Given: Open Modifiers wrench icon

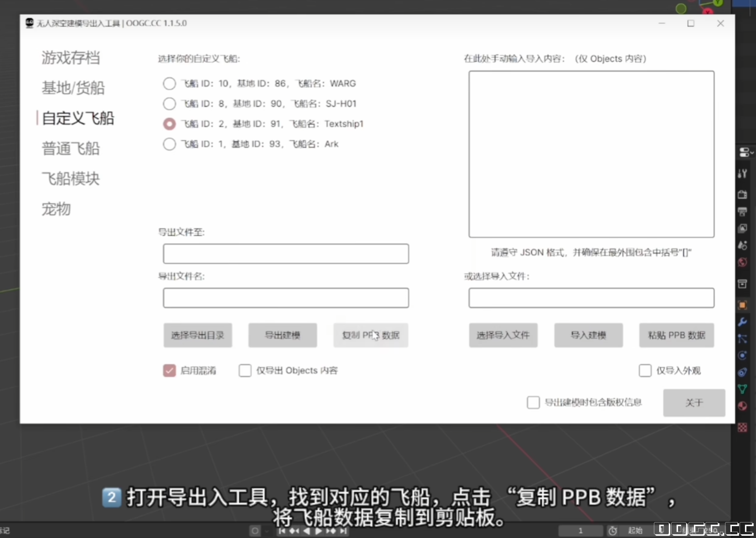Looking at the screenshot, I should click(742, 322).
